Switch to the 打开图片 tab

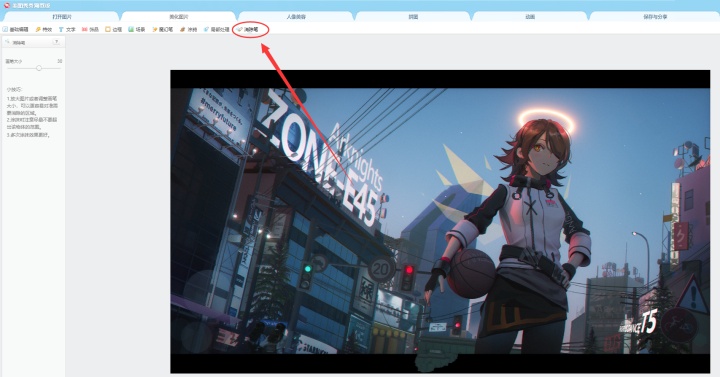(x=62, y=17)
